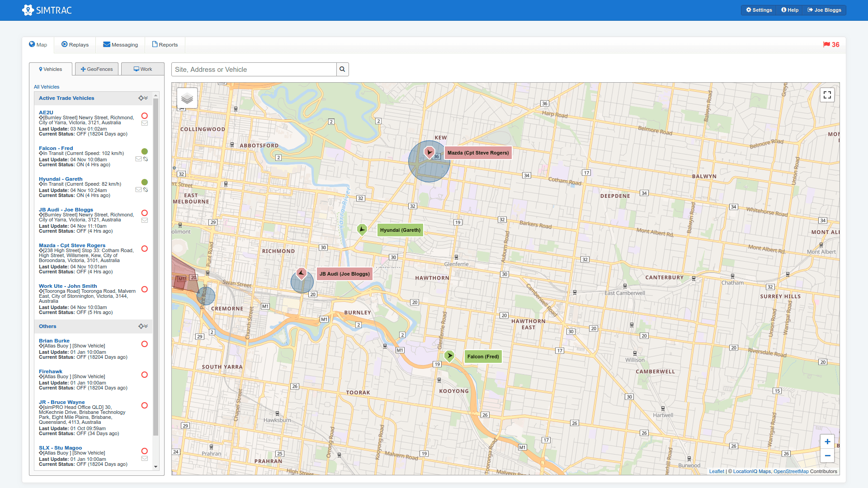Click route trail icon for Hyundai - Gareth

(146, 190)
